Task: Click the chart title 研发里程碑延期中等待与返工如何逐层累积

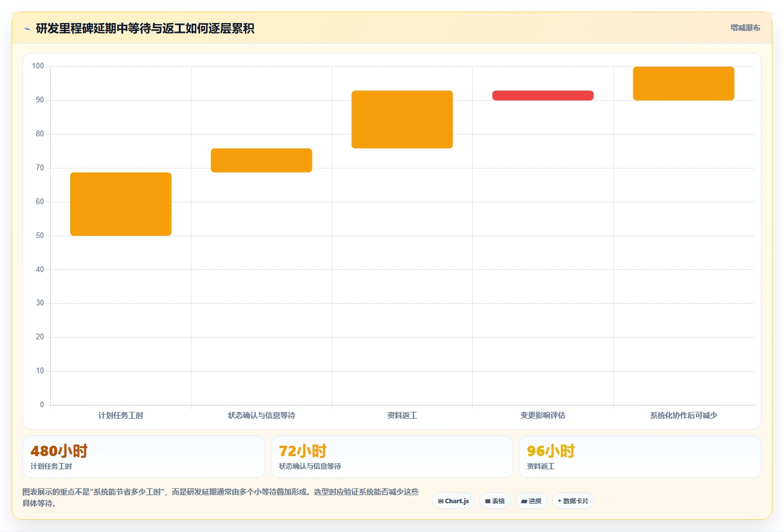Action: point(145,29)
